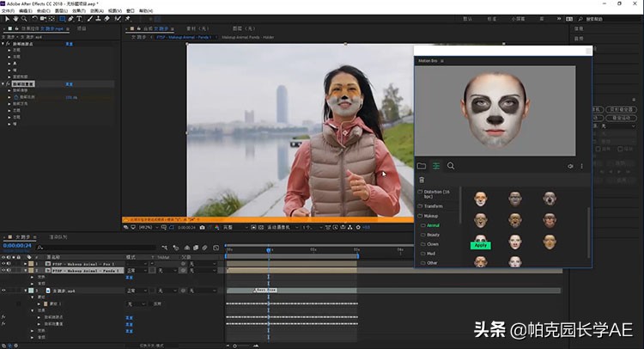Toggle transparency grid in viewer bar
The height and width of the screenshot is (349, 644).
tap(261, 227)
